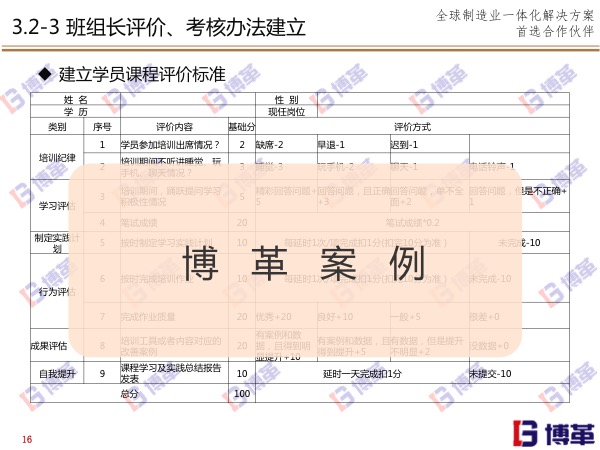Screen dimensions: 600x450
Task: Click the 评价方式 column header
Action: [x=412, y=127]
